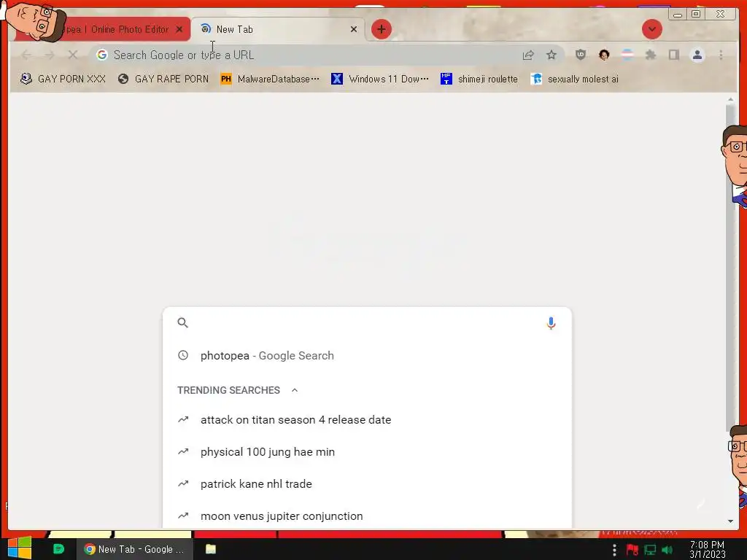Click the TRENDING SEARCHES heading text
The height and width of the screenshot is (560, 747).
228,391
